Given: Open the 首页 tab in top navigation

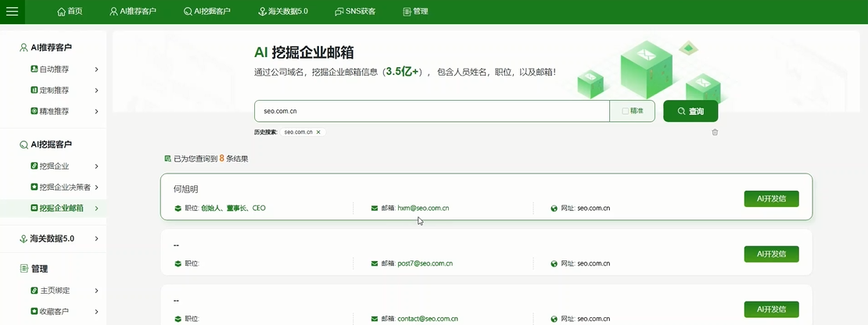Looking at the screenshot, I should coord(70,12).
